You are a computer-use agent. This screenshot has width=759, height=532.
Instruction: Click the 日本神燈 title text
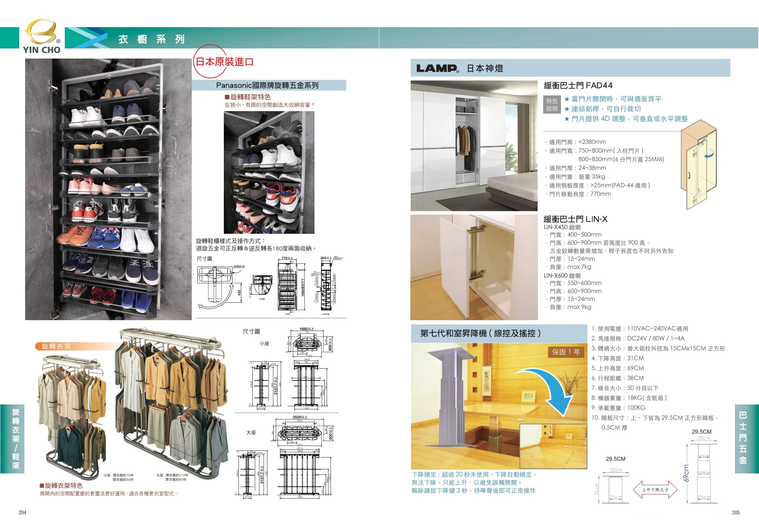485,68
